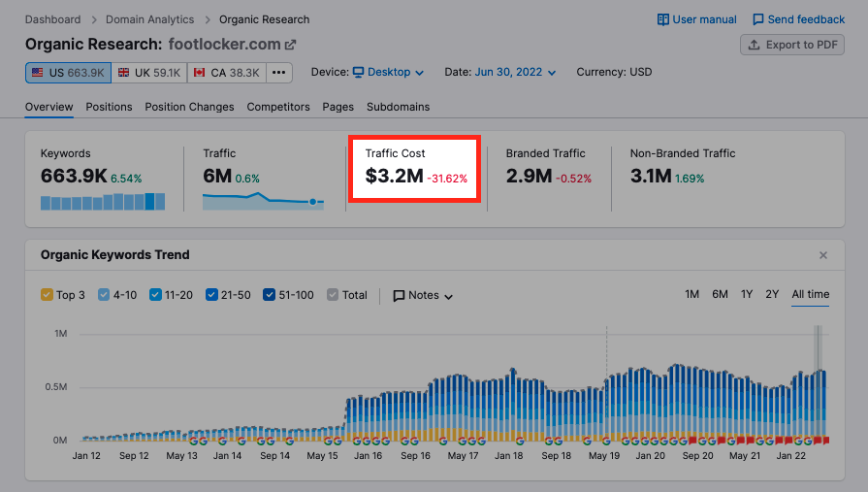This screenshot has width=868, height=492.
Task: Click the Organic Research breadcrumb text
Action: [264, 19]
